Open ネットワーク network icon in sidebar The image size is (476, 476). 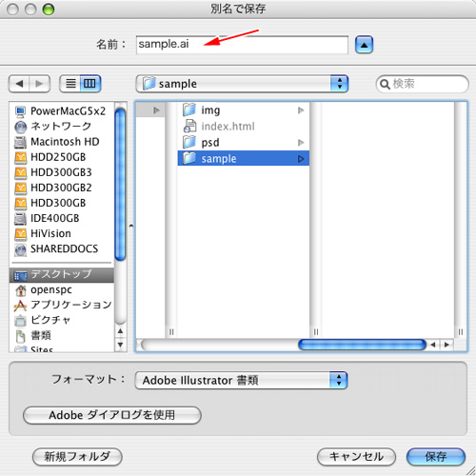pos(21,127)
